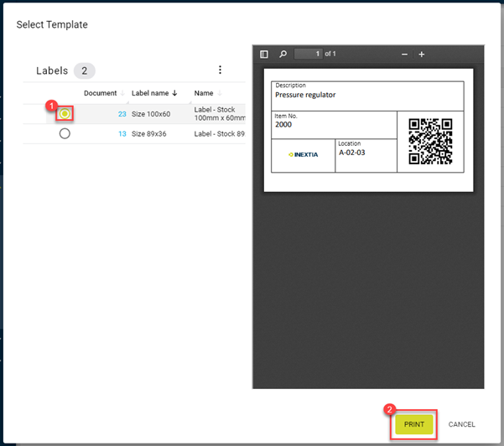The width and height of the screenshot is (504, 446).
Task: Sort by the Document column header
Action: click(101, 93)
